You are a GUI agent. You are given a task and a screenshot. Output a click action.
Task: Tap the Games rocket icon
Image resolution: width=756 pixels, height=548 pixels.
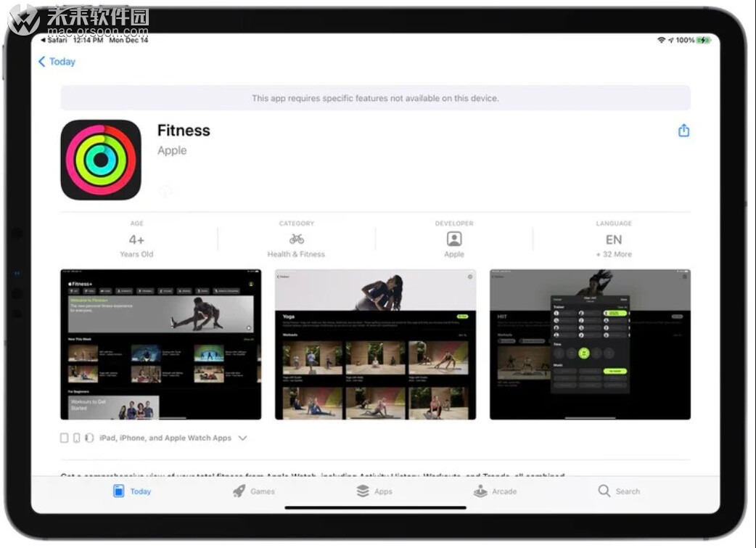coord(239,491)
